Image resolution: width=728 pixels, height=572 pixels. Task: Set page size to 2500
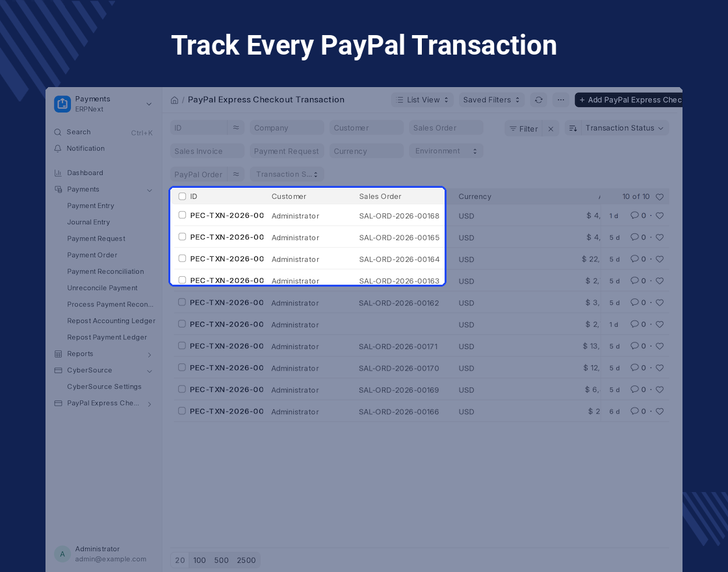[x=246, y=560]
